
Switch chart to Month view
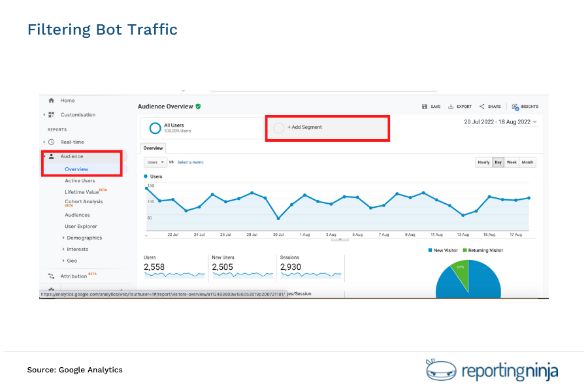tap(527, 163)
